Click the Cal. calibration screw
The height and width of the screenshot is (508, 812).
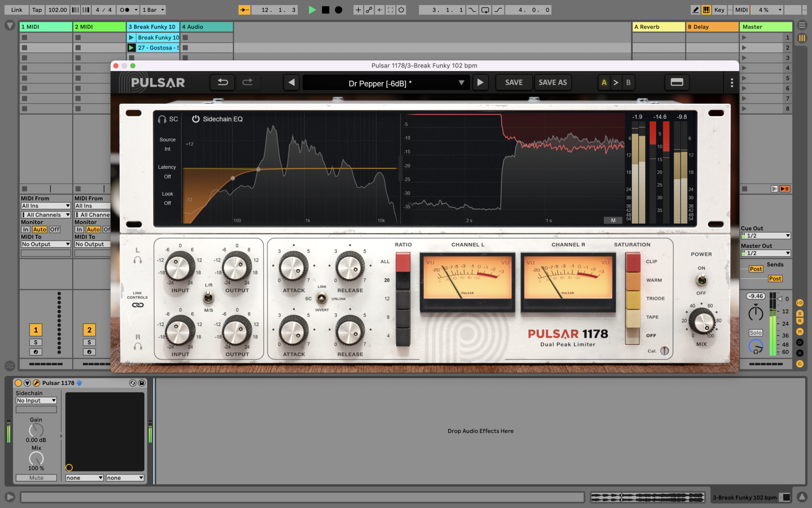click(x=665, y=351)
